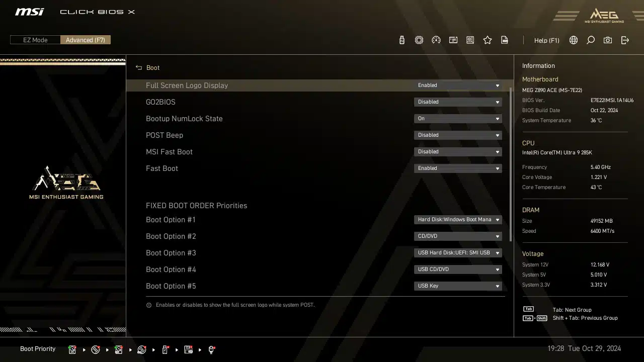Select the Boot Option #3 label
The width and height of the screenshot is (644, 362).
click(171, 253)
